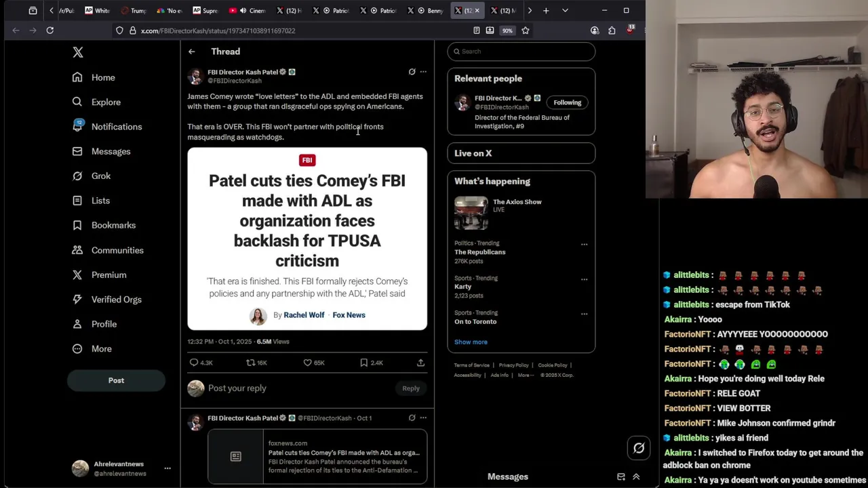
Task: Go to Messages in the sidebar
Action: [102, 151]
